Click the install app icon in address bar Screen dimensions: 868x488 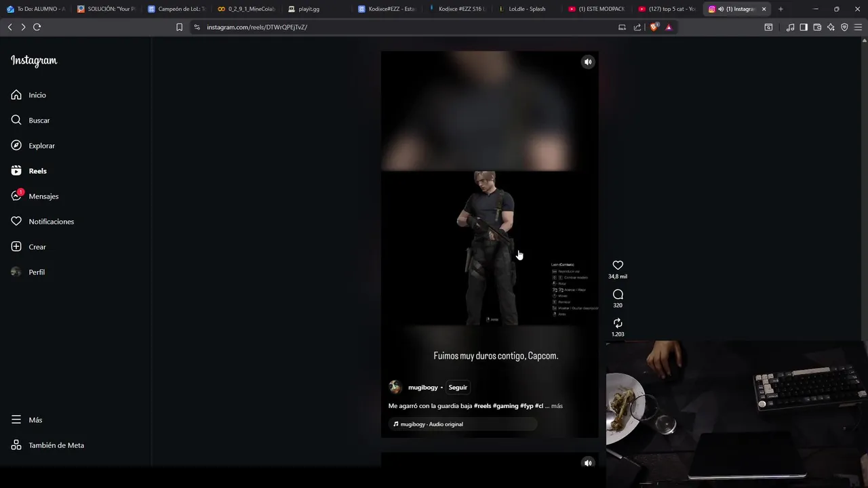pyautogui.click(x=622, y=27)
